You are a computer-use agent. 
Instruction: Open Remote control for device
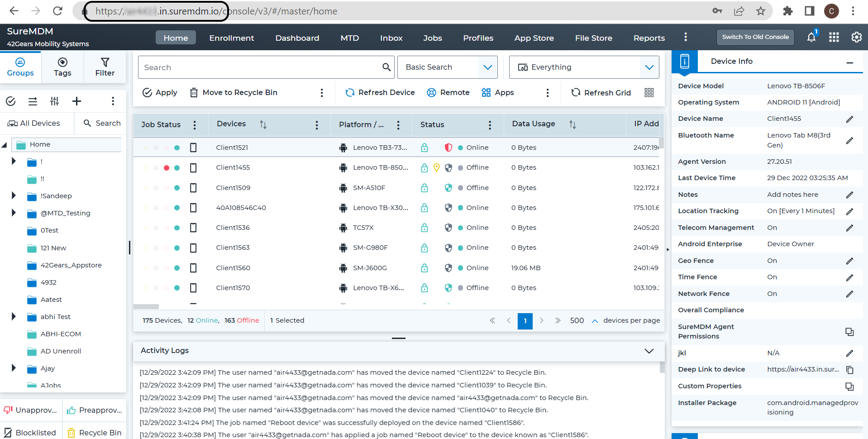click(448, 92)
